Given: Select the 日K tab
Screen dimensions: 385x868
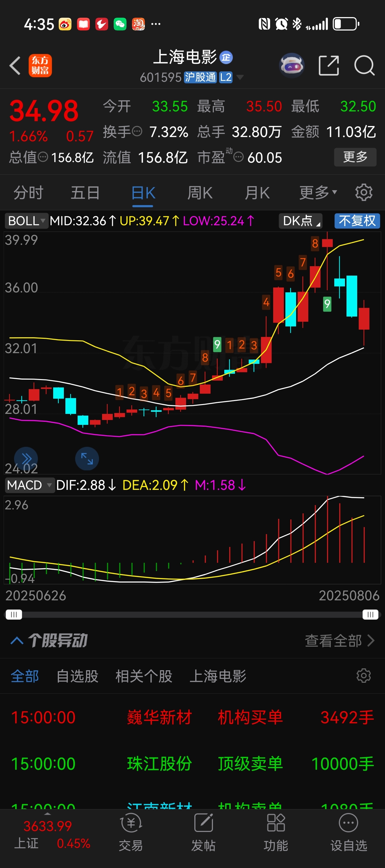Looking at the screenshot, I should pos(143,193).
